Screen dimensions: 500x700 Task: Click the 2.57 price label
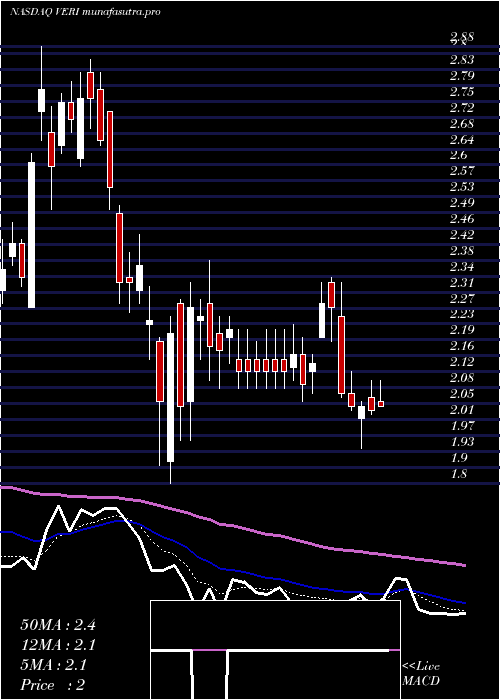(462, 171)
